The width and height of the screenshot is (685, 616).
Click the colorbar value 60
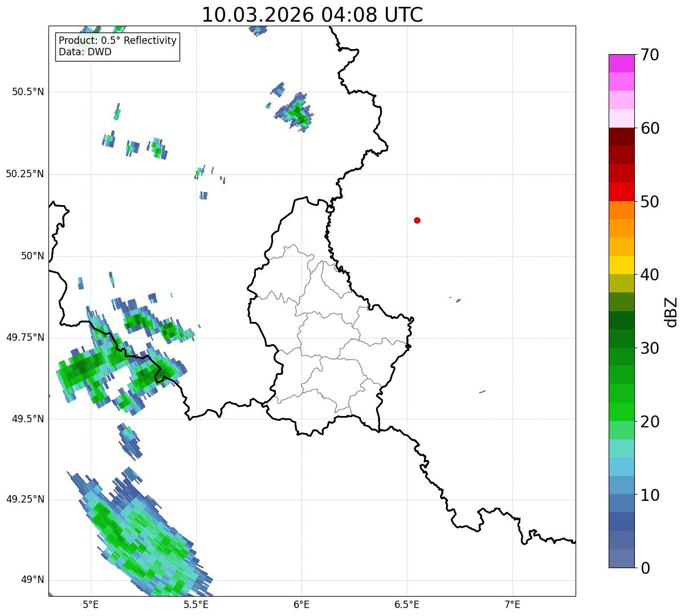[650, 128]
